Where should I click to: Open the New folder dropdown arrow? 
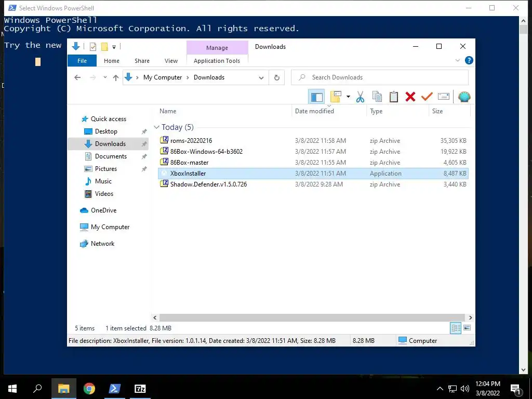pos(348,97)
